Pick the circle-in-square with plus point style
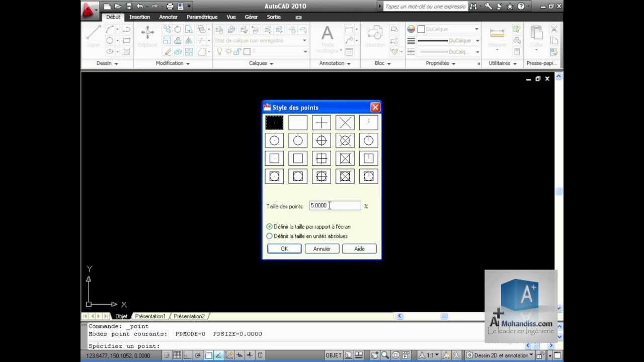644x362 pixels. tap(321, 176)
